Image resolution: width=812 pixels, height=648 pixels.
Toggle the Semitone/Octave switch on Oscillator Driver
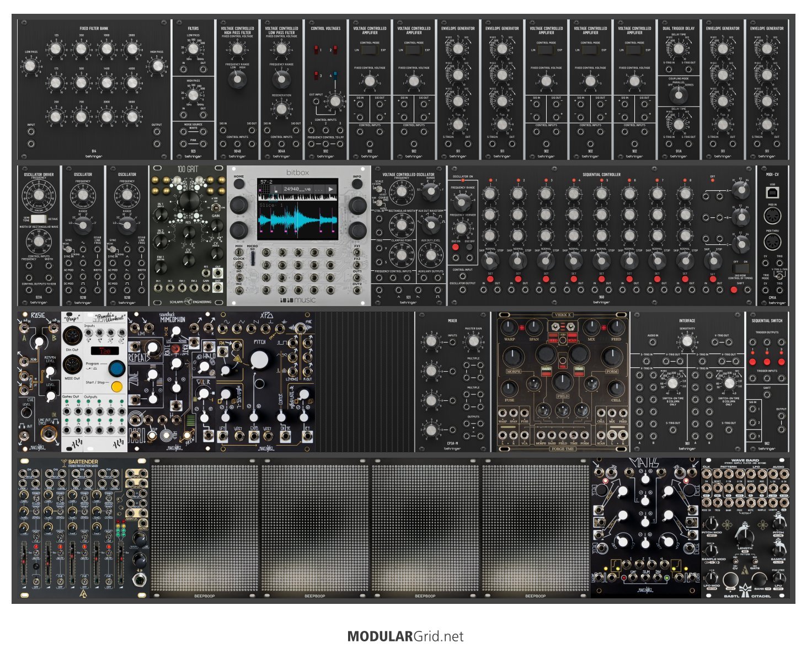click(39, 219)
